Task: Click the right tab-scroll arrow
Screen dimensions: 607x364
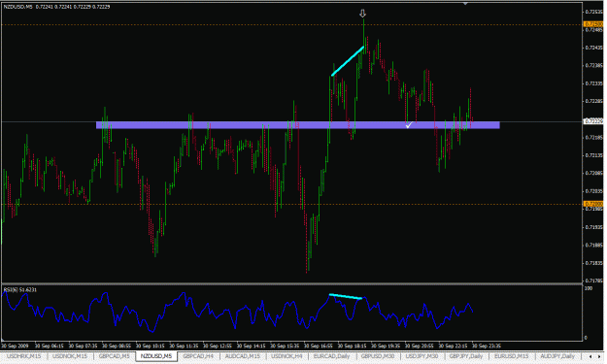Action: (x=599, y=356)
